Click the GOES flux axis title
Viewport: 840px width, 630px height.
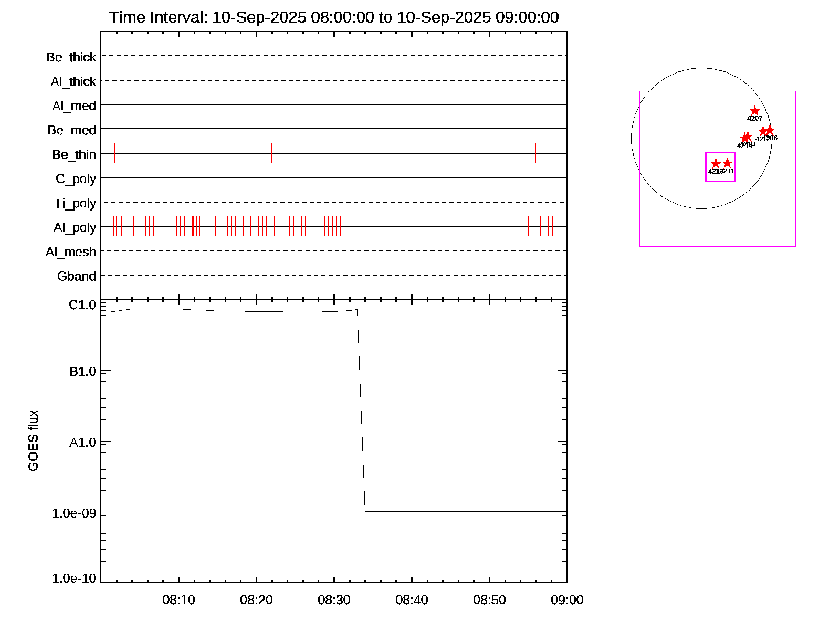[x=33, y=441]
